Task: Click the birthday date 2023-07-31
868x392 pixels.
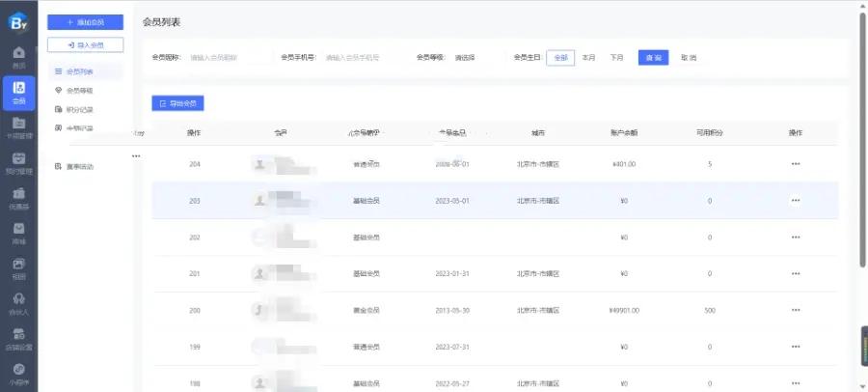Action: (x=452, y=347)
